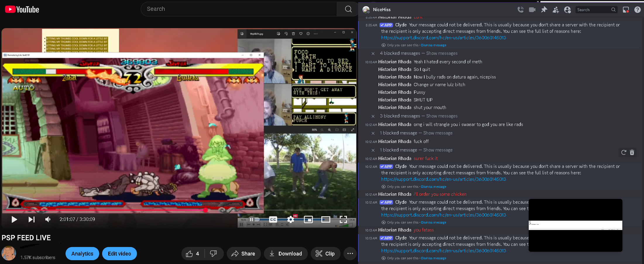Screen dimensions: 644x264
Task: Retry sending 'surer fuck it' message
Action: pos(624,152)
